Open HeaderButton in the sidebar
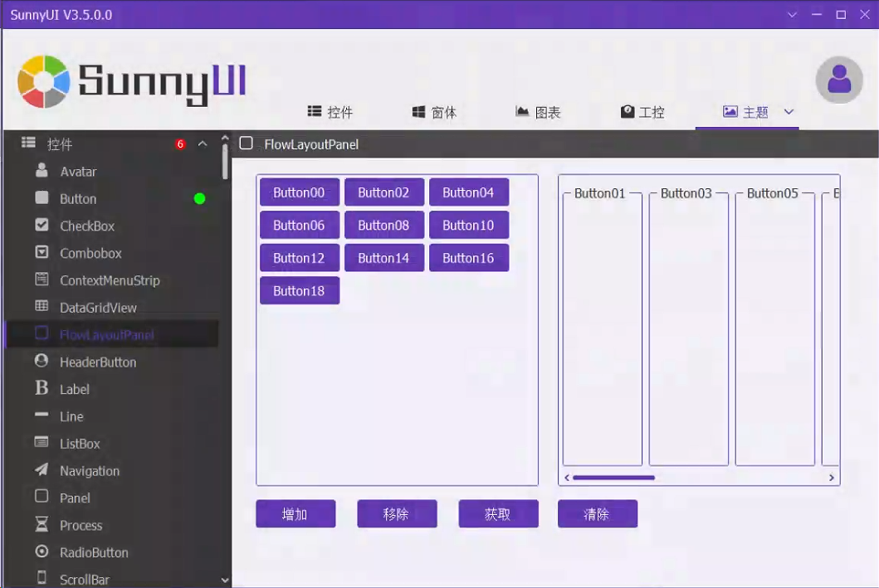The image size is (879, 588). coord(111,362)
